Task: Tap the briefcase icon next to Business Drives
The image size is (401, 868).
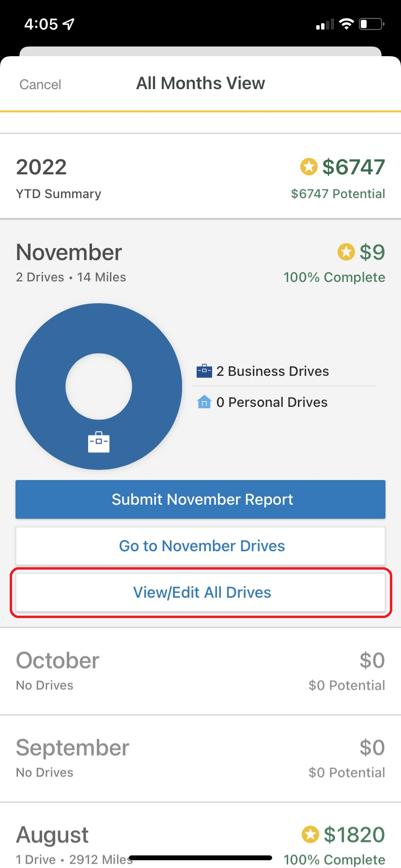Action: 204,371
